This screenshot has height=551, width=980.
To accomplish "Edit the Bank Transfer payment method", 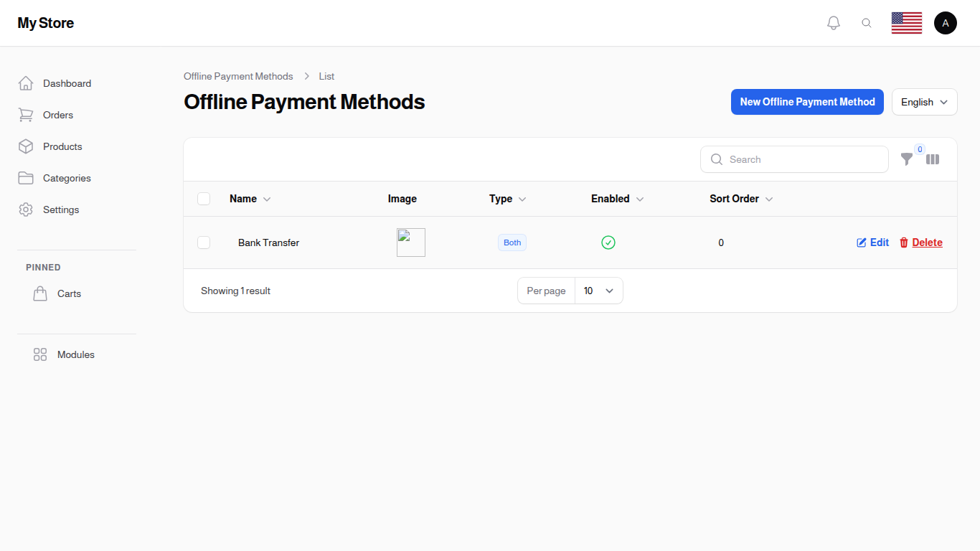I will pos(872,242).
